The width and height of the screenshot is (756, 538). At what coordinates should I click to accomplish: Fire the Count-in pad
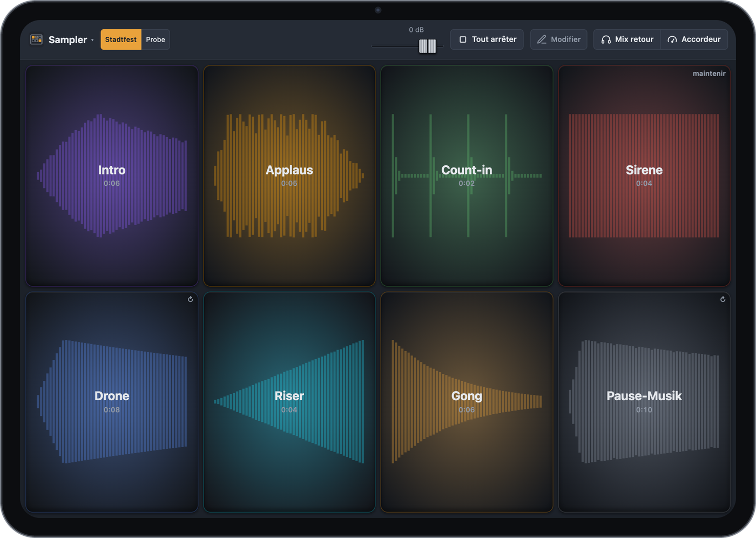467,176
